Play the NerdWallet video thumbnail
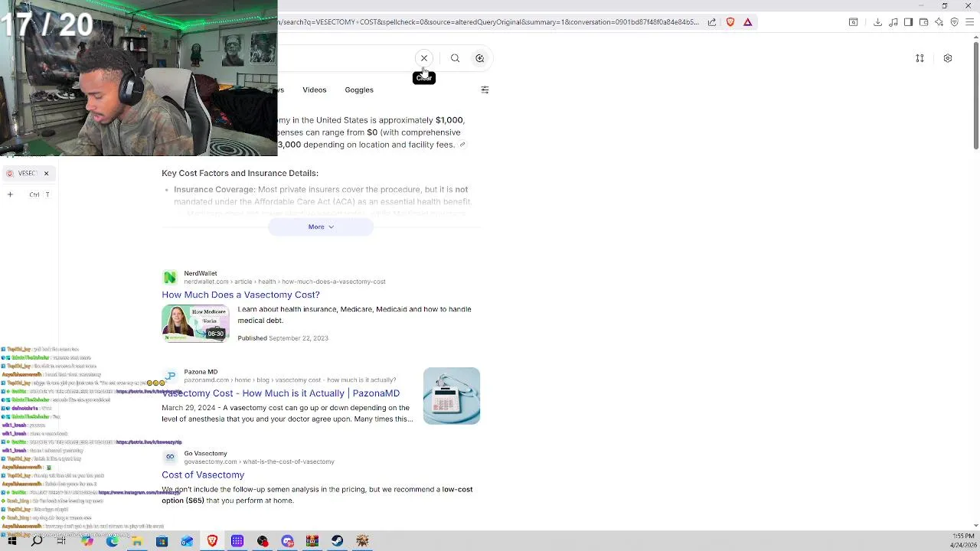The image size is (980, 551). click(x=195, y=323)
